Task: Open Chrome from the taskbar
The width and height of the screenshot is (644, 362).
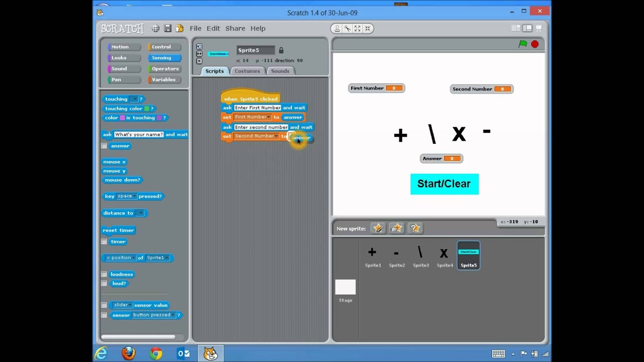Action: (156, 353)
